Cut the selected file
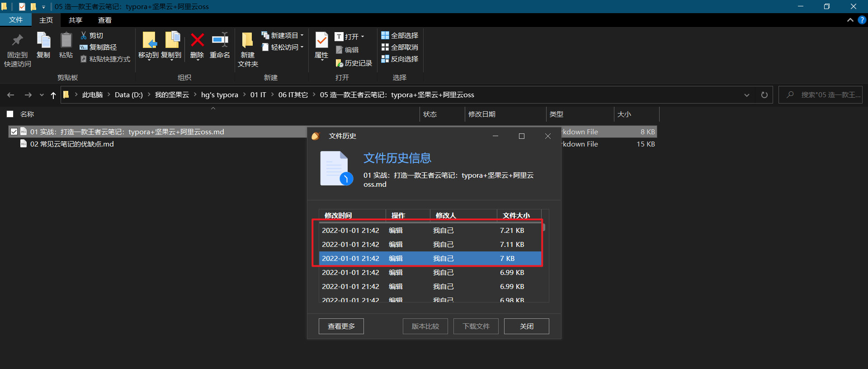 92,35
